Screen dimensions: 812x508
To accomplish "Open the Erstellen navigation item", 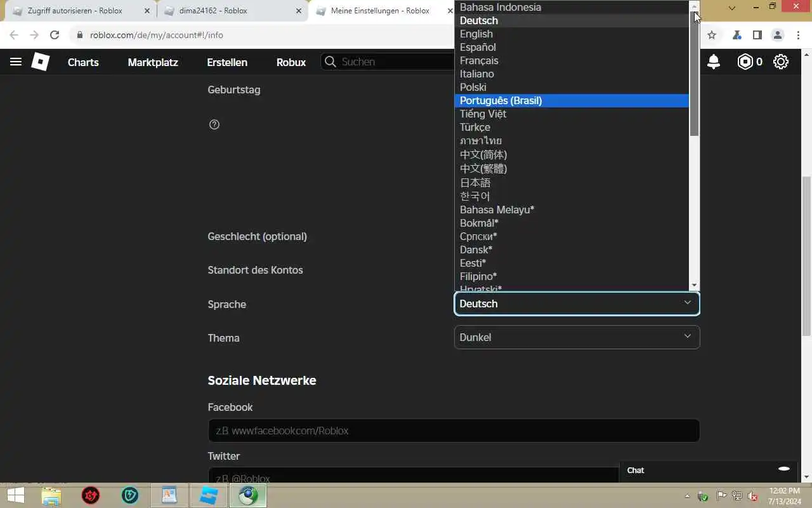I will click(x=227, y=62).
